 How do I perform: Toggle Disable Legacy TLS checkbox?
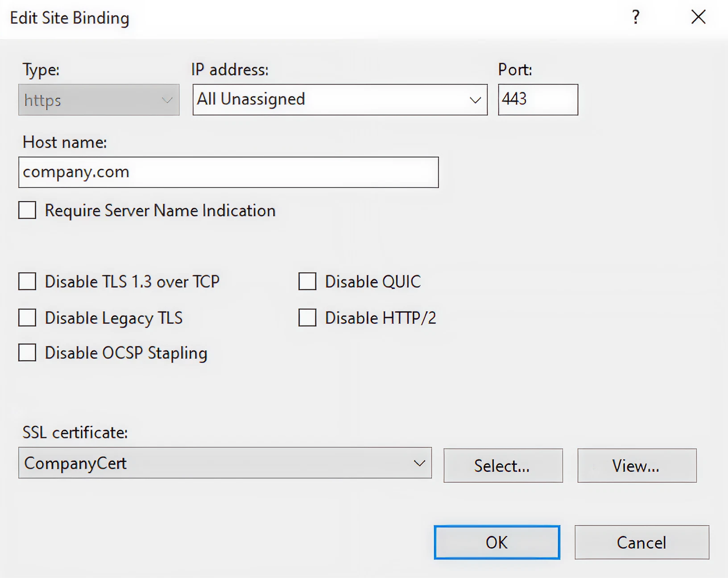point(27,318)
